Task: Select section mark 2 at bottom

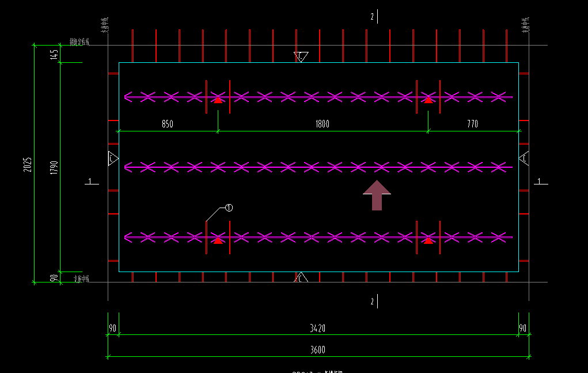Action: point(374,302)
